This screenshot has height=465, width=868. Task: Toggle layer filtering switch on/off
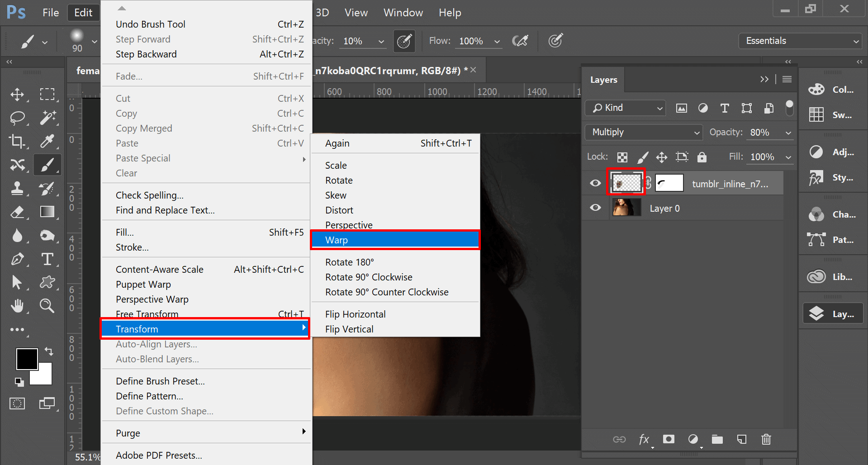(789, 108)
